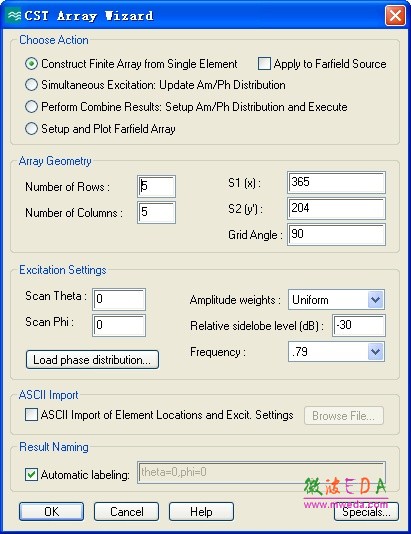This screenshot has height=534, width=411.
Task: Choose Perform Combine Results option
Action: pos(31,107)
